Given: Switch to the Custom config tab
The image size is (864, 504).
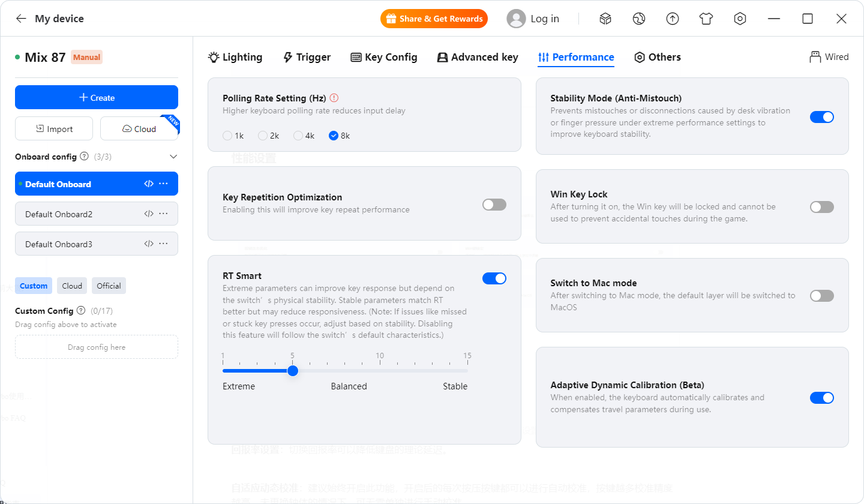Looking at the screenshot, I should pos(34,286).
